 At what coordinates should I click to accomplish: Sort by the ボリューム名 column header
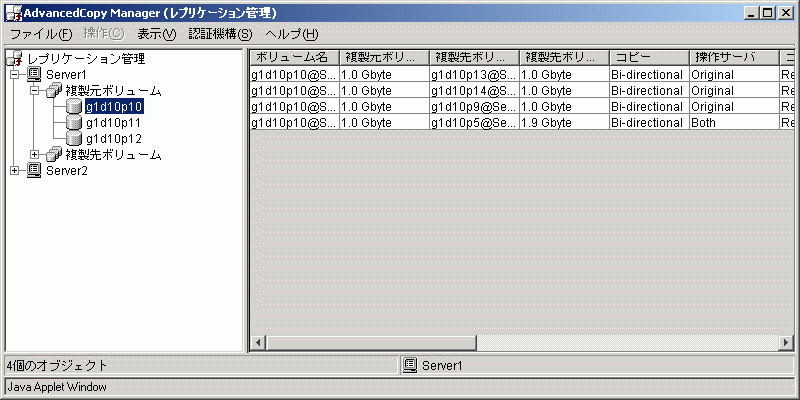coord(294,57)
